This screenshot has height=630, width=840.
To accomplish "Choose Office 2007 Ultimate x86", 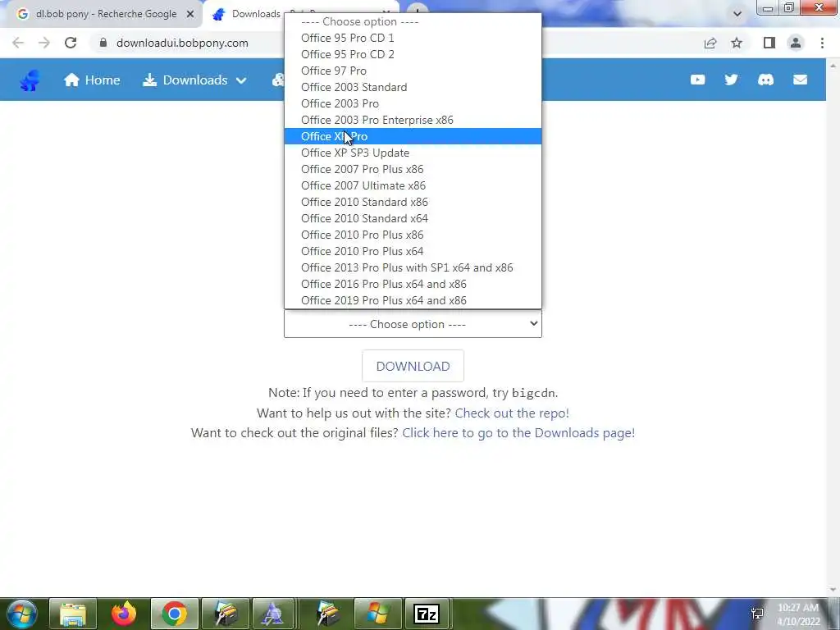I will coord(413,185).
